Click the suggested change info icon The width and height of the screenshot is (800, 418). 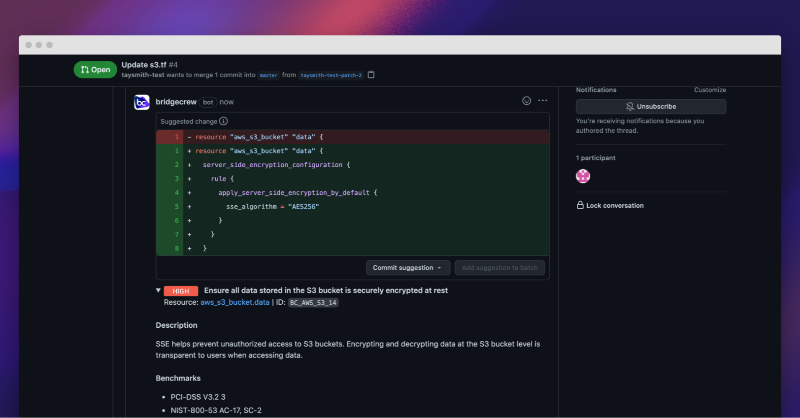[x=223, y=121]
